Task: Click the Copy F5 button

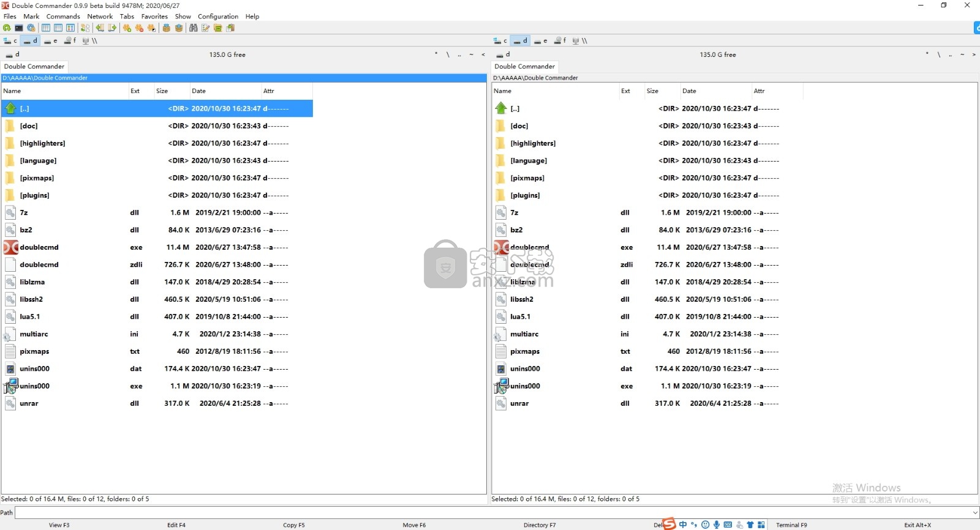Action: (294, 525)
